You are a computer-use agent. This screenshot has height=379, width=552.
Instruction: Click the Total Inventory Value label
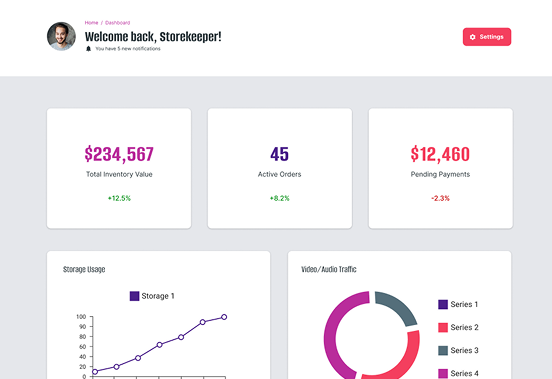(119, 174)
